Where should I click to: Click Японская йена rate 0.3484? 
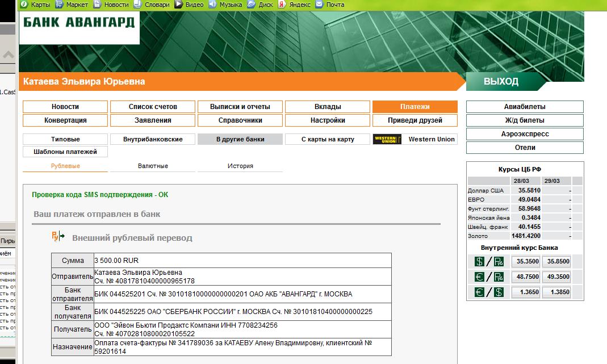click(531, 217)
